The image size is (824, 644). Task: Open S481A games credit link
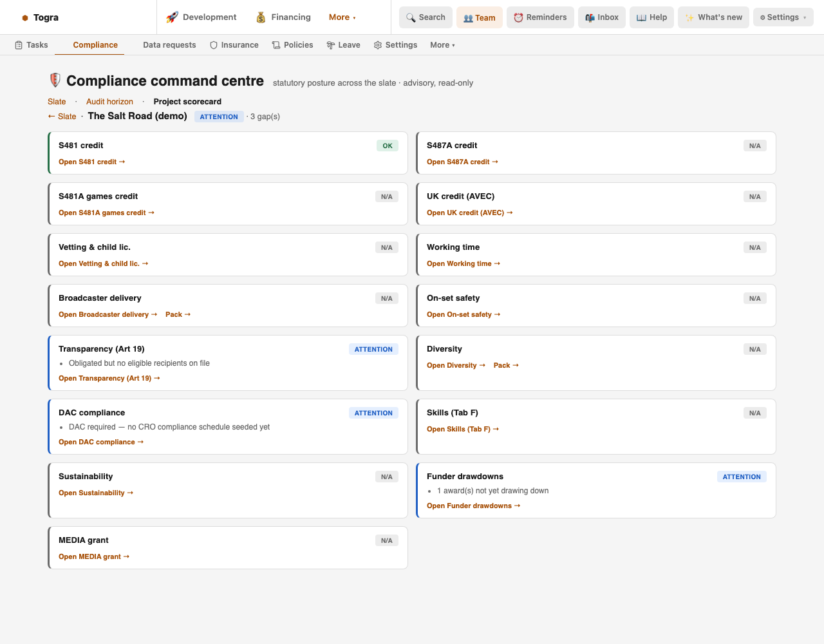pyautogui.click(x=107, y=213)
